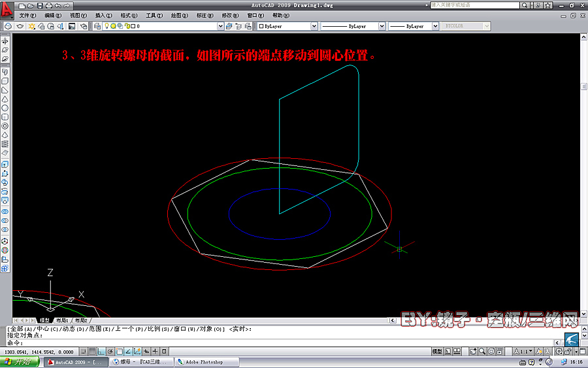Viewport: 588px width, 368px height.
Task: Open the 视图(V) menu
Action: coord(78,16)
